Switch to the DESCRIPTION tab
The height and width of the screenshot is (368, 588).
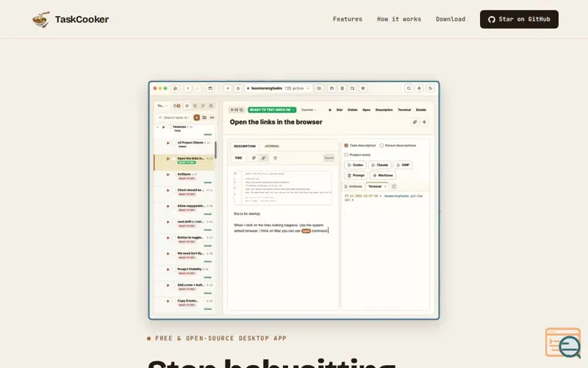tap(245, 146)
